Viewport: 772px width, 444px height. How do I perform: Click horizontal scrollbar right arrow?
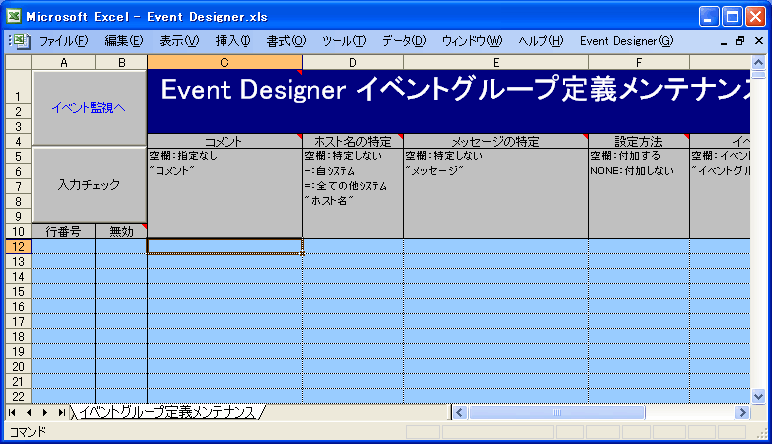pyautogui.click(x=742, y=412)
